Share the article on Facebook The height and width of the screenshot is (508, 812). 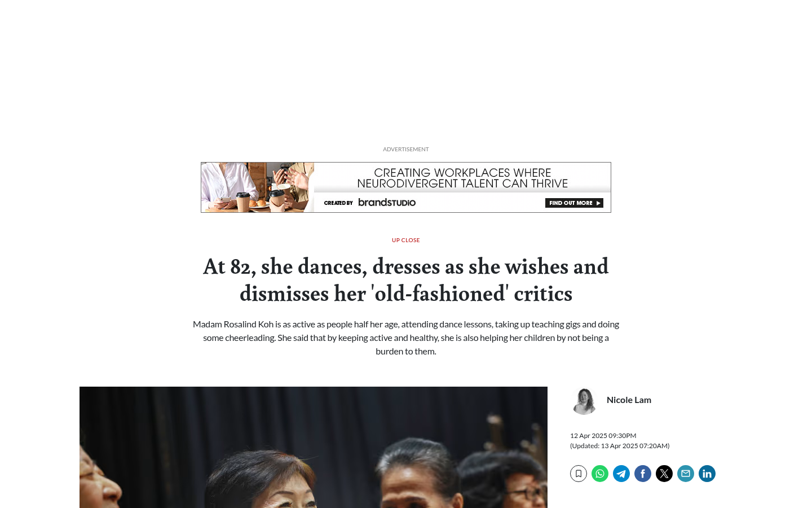[x=643, y=474]
